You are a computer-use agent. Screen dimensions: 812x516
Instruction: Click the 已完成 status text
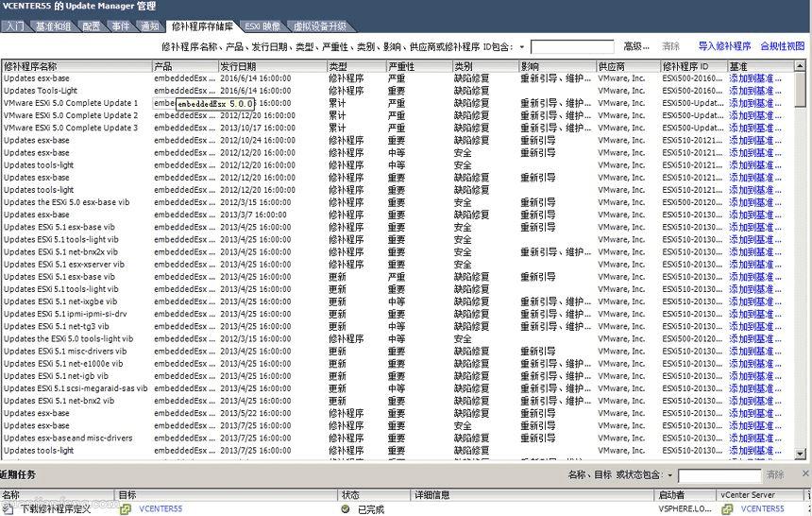click(371, 509)
